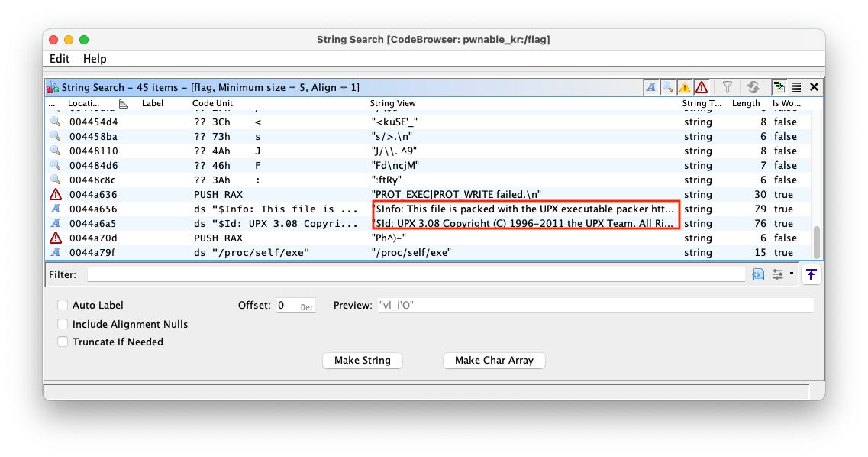This screenshot has width=868, height=457.
Task: Toggle defined strings icon (blue A)
Action: [651, 87]
